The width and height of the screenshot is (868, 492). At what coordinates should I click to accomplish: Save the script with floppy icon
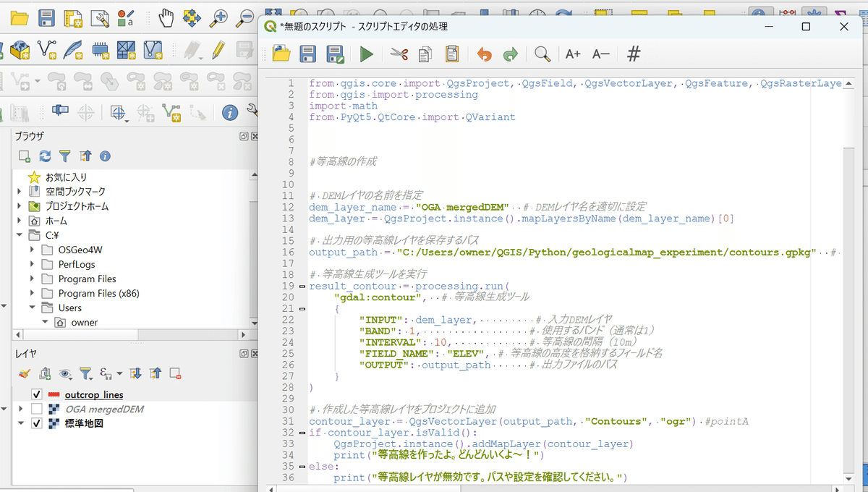pyautogui.click(x=307, y=54)
